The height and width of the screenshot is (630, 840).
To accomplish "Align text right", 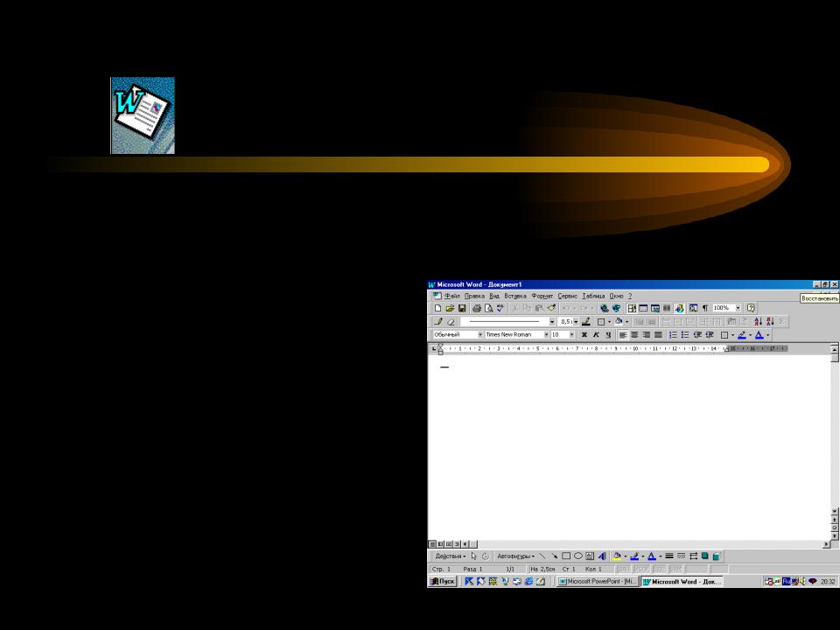I will [x=647, y=335].
